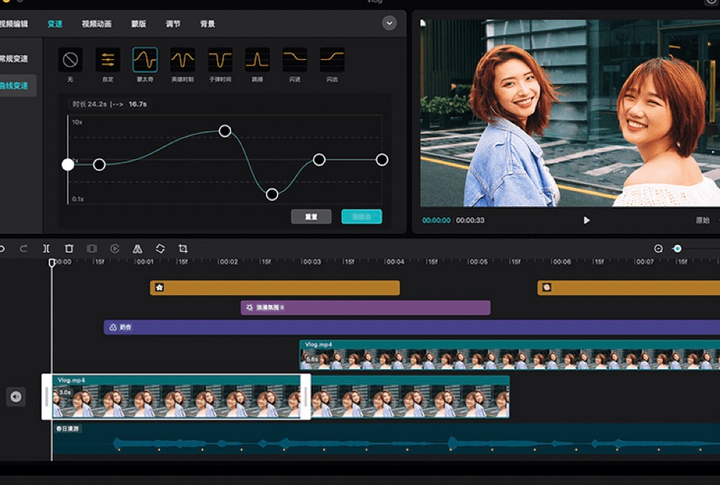The width and height of the screenshot is (720, 485).
Task: Click the 重置 reset button
Action: tap(311, 217)
